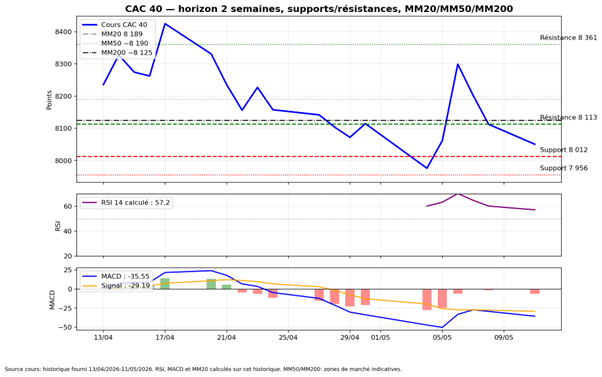
Task: Click the 8400 price axis tick label
Action: [x=63, y=31]
